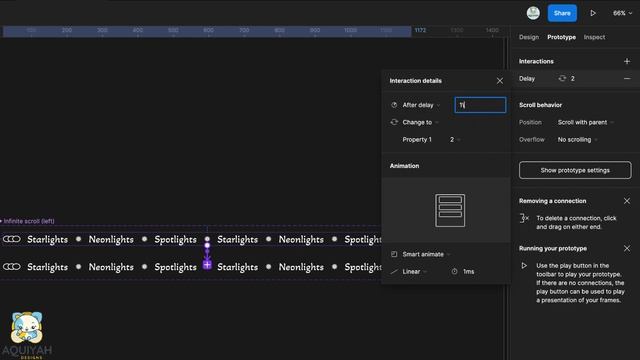Screen dimensions: 640x360
Task: Switch to the Design tab
Action: (x=529, y=37)
